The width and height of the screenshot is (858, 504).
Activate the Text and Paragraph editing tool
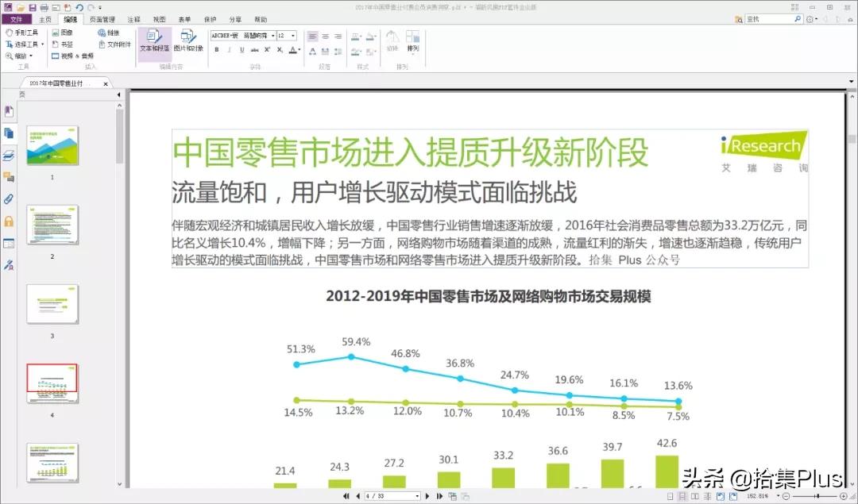(155, 40)
